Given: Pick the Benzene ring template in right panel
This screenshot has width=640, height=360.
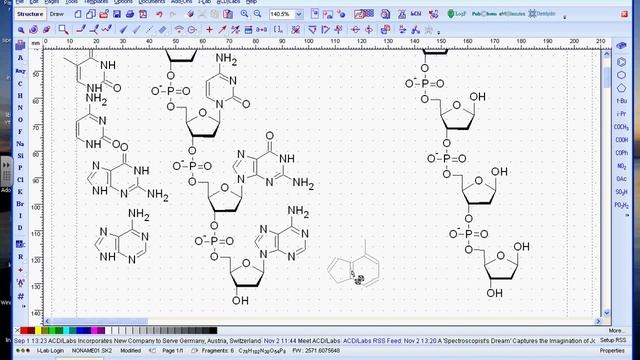Looking at the screenshot, I should pos(621,62).
